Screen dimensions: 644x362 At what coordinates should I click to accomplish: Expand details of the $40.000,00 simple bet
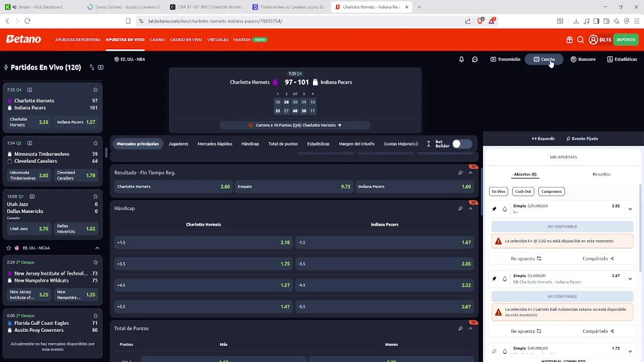[x=630, y=351]
